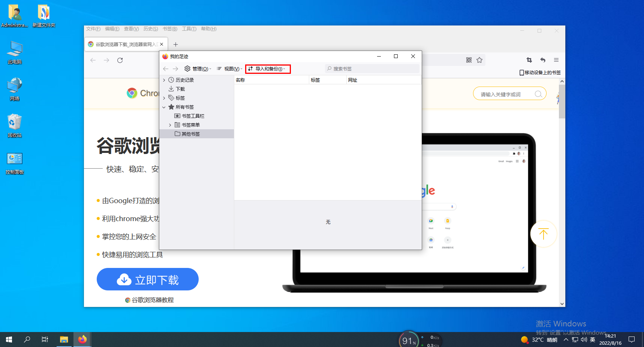Screen dimensions: 644x347
Task: Open the 视图 dropdown menu
Action: point(229,69)
